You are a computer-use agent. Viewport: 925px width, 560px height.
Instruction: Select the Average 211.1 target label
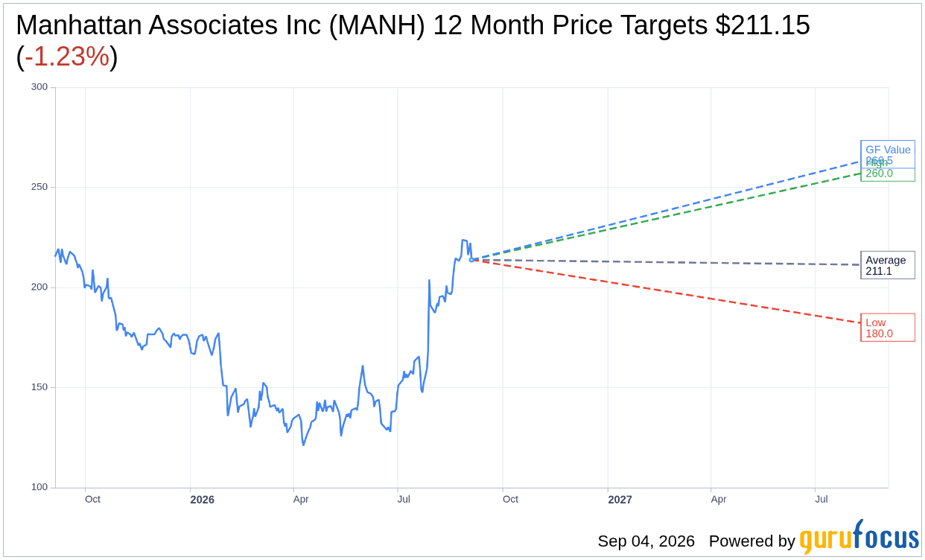click(x=888, y=265)
